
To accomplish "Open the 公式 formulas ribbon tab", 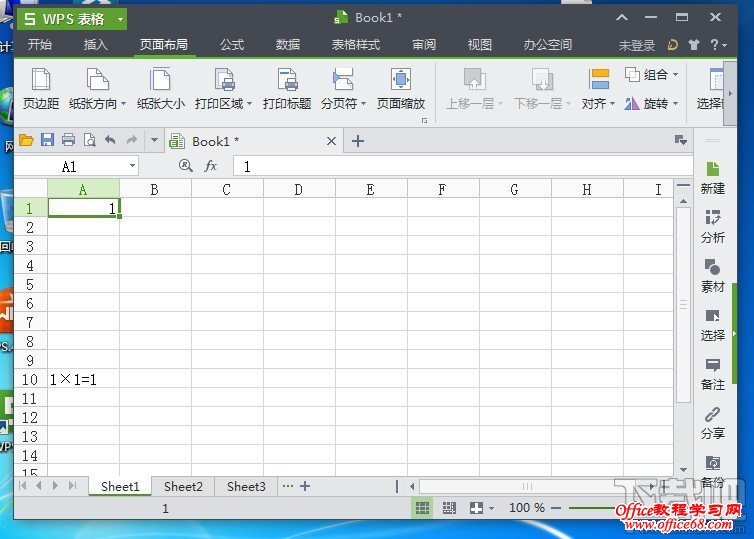I will (232, 45).
